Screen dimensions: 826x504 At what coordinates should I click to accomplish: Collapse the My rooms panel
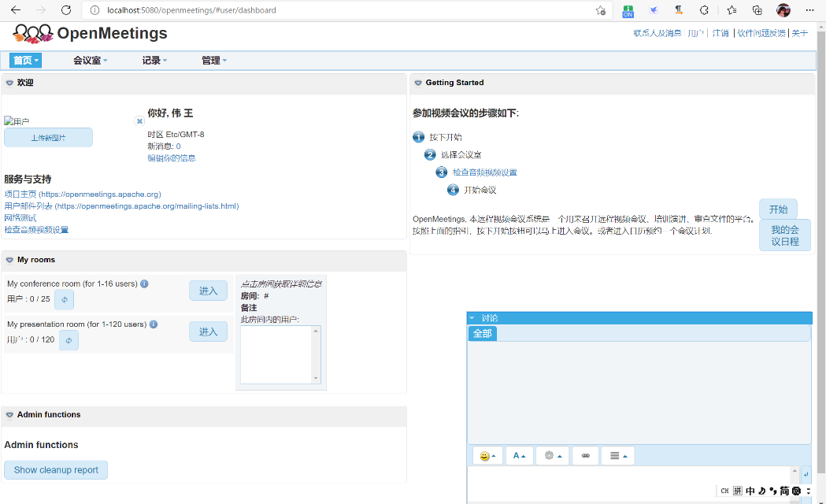(x=9, y=260)
